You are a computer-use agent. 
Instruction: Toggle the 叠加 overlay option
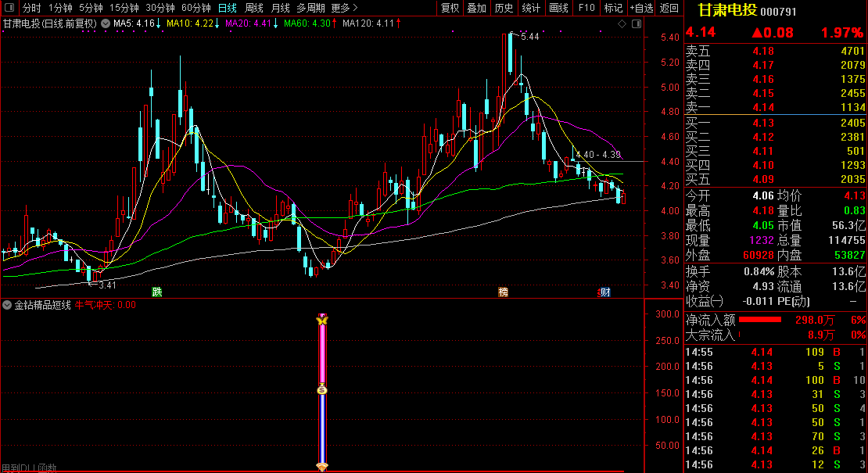[x=476, y=8]
